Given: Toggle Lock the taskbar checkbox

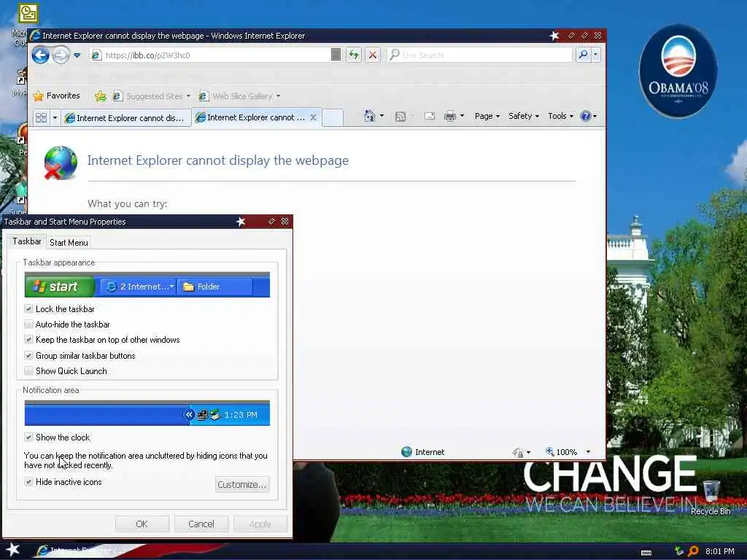Looking at the screenshot, I should [x=28, y=308].
